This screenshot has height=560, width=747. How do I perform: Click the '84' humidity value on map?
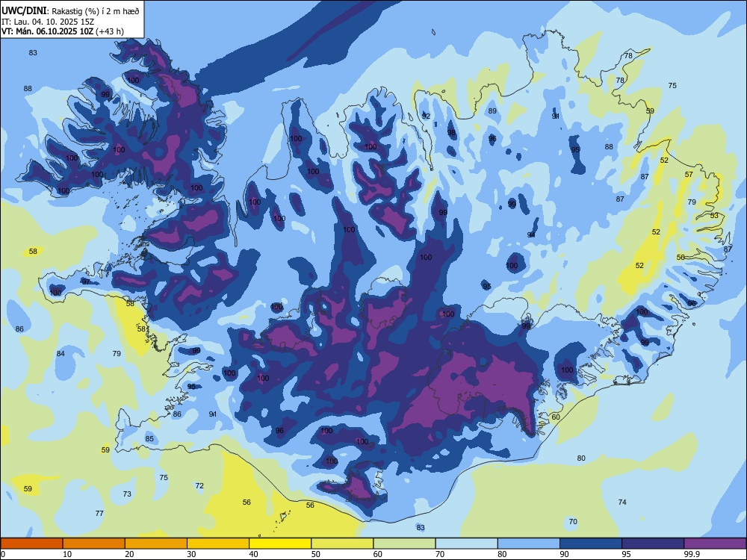[61, 353]
